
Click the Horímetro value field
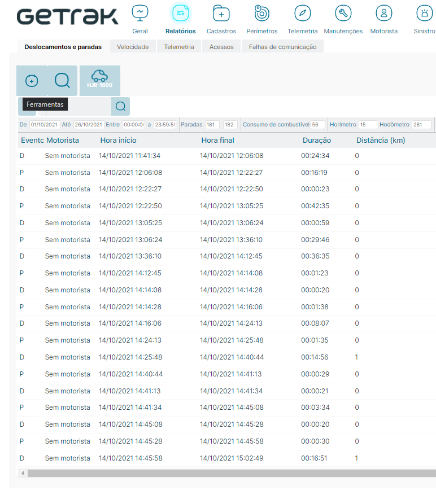click(368, 125)
